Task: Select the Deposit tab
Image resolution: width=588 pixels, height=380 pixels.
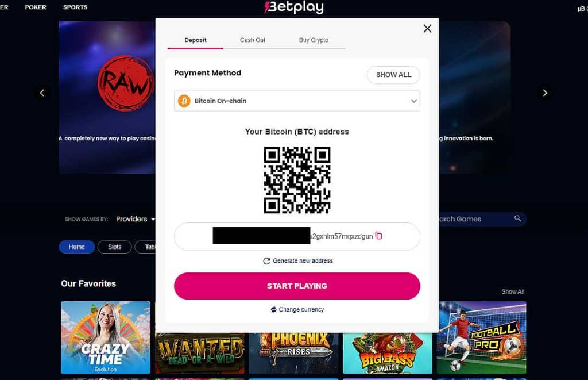Action: coord(195,40)
